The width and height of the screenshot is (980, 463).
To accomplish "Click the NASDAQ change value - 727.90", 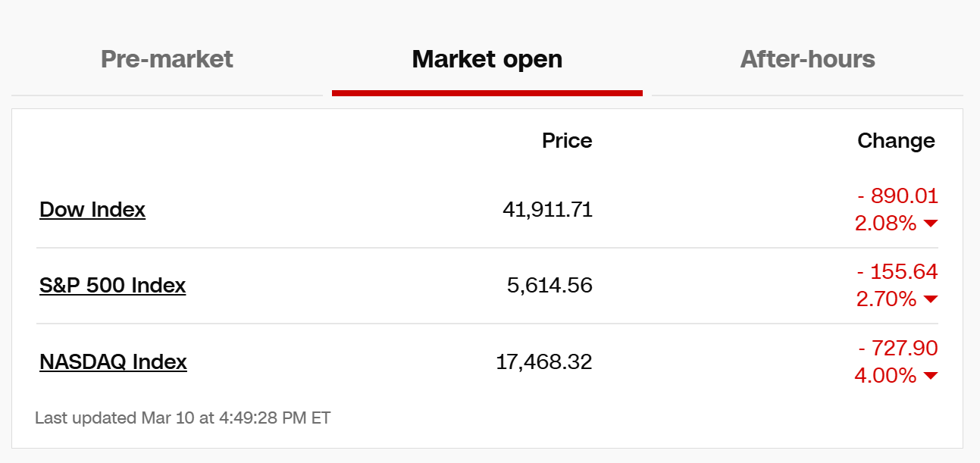I will click(x=897, y=349).
